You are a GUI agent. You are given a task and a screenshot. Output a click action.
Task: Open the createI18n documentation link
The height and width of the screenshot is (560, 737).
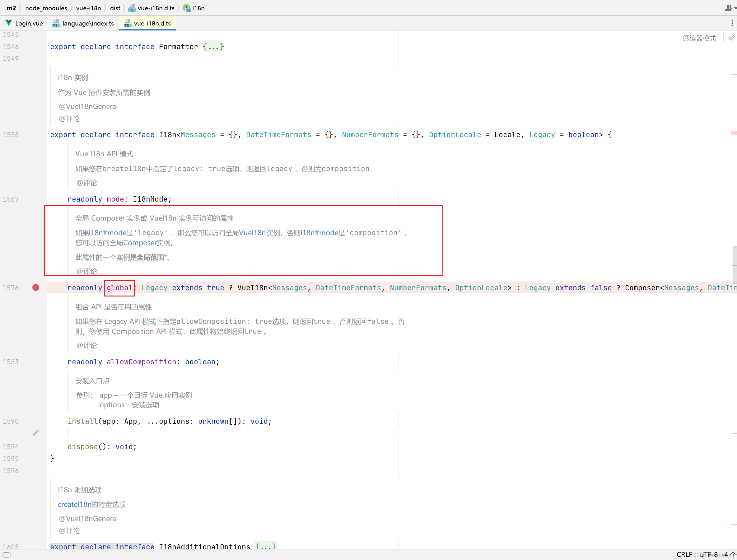click(74, 504)
